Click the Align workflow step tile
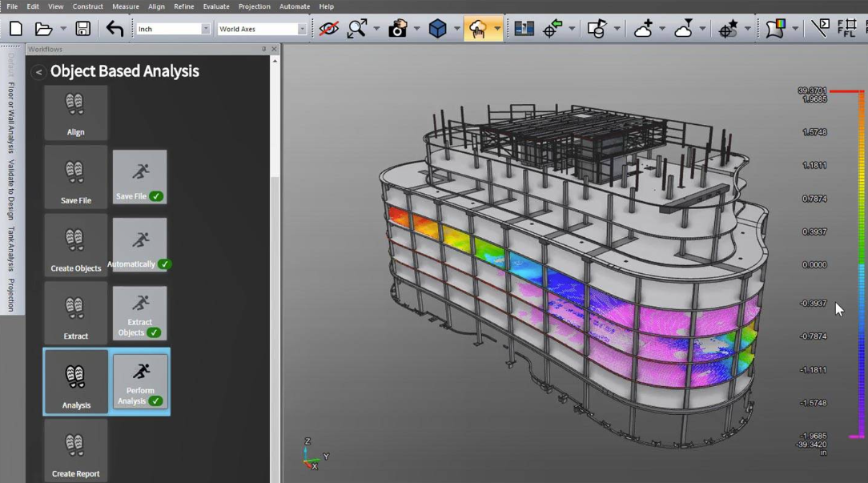The image size is (868, 483). [75, 112]
